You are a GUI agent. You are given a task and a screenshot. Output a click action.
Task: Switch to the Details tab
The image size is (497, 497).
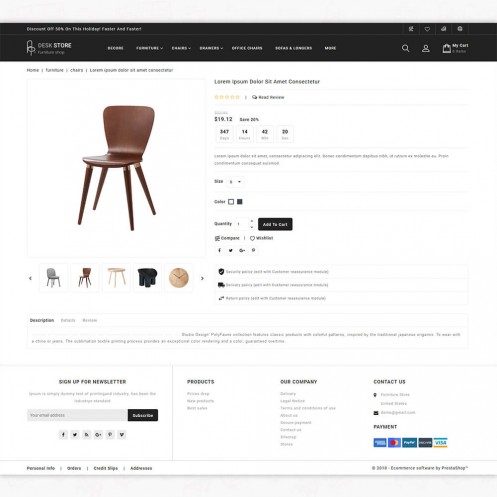(x=68, y=320)
